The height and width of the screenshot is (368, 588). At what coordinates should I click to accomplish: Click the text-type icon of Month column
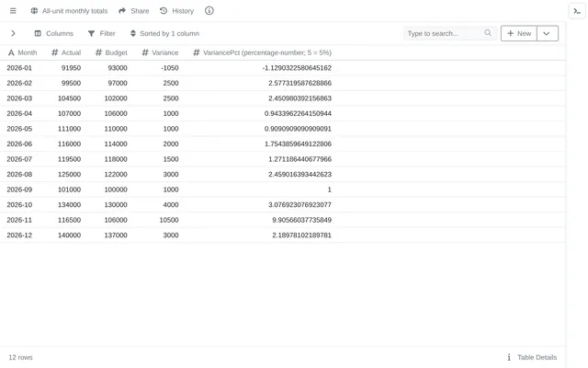pyautogui.click(x=11, y=52)
